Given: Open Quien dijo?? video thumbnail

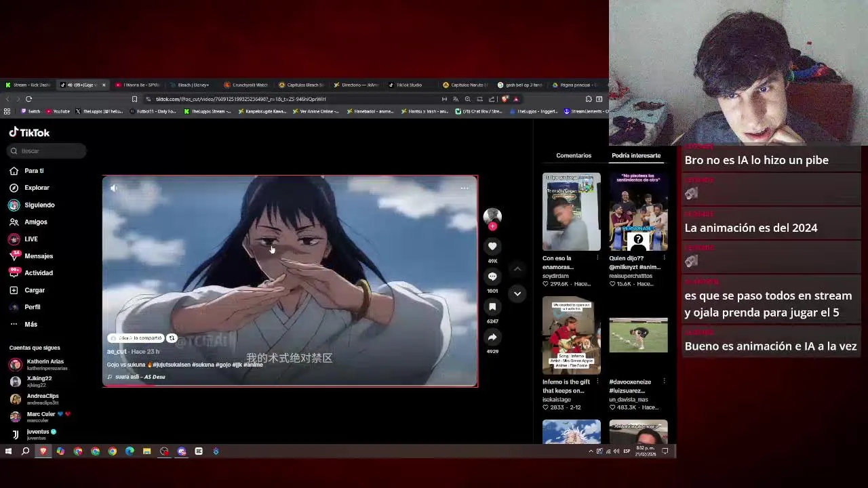Looking at the screenshot, I should click(x=638, y=211).
